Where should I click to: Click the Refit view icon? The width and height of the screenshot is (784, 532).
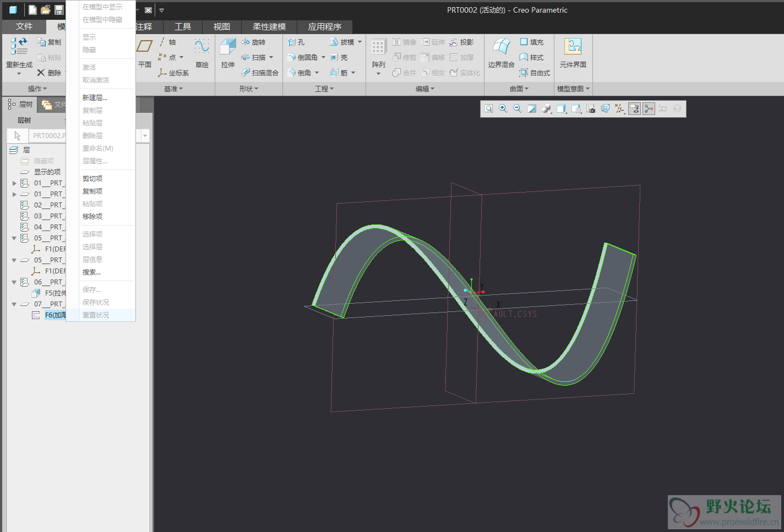[489, 109]
